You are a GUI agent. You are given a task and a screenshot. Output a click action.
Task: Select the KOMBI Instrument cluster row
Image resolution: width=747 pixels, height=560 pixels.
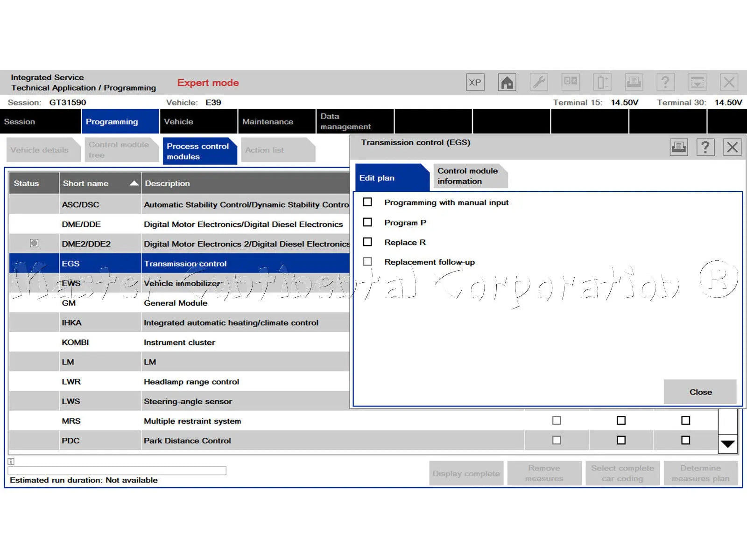pyautogui.click(x=179, y=342)
